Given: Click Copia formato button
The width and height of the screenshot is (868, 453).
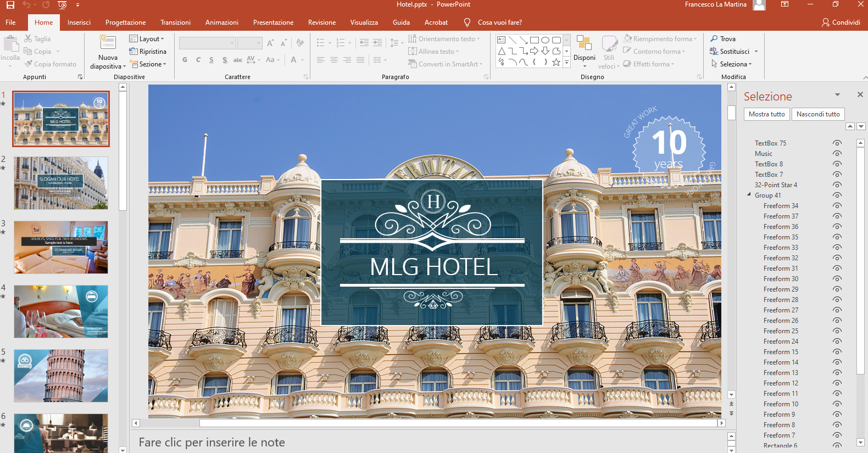Looking at the screenshot, I should tap(51, 64).
